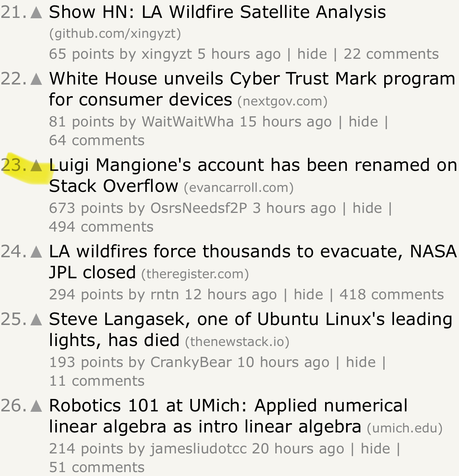Image resolution: width=459 pixels, height=476 pixels.
Task: Open the 22 comments thread
Action: pyautogui.click(x=391, y=54)
